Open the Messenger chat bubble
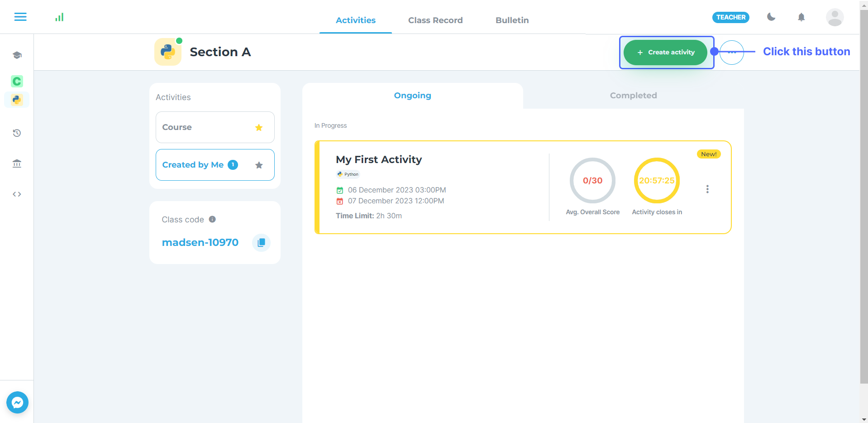The image size is (868, 423). pos(18,402)
